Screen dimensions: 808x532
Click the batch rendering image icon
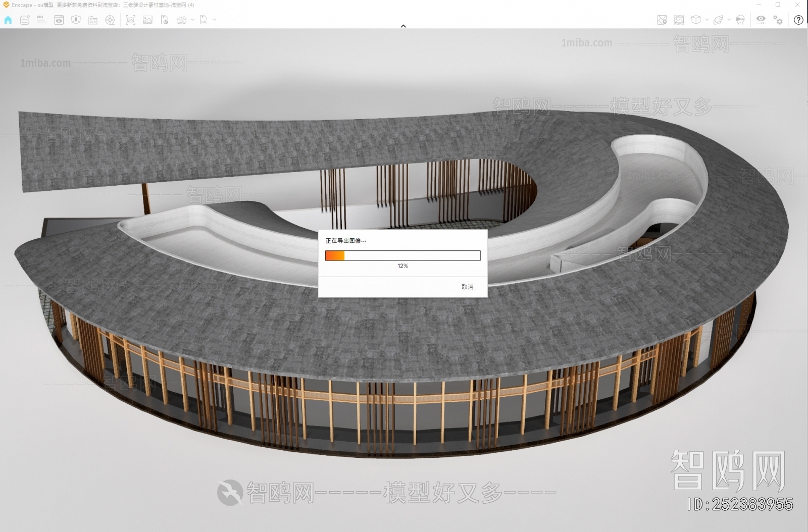click(147, 20)
